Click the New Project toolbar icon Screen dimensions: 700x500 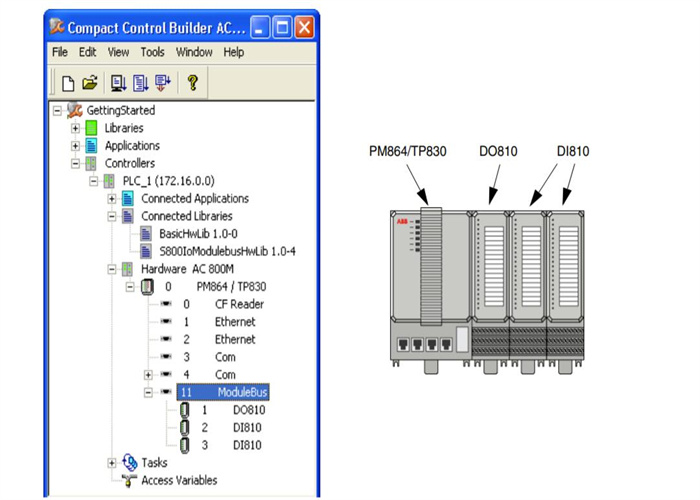68,83
